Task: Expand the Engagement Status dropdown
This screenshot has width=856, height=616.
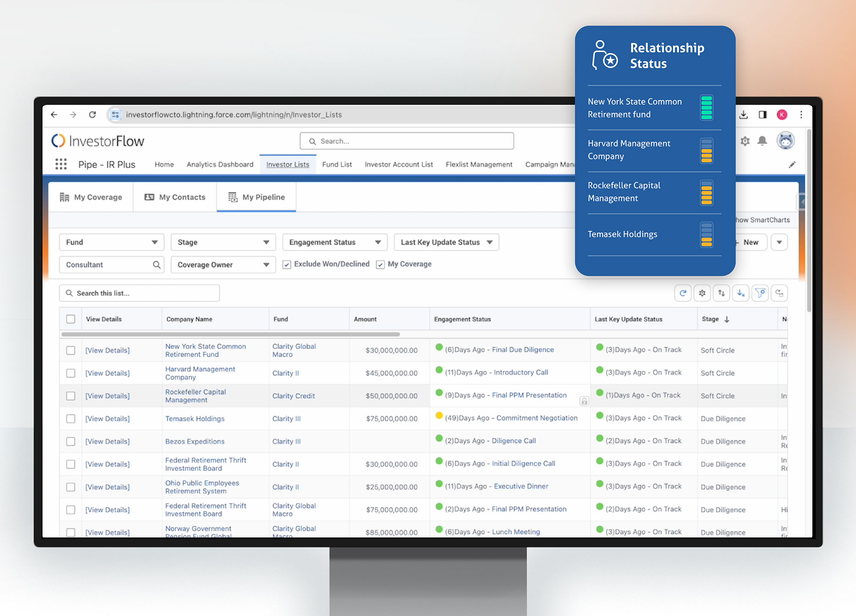Action: [x=334, y=242]
